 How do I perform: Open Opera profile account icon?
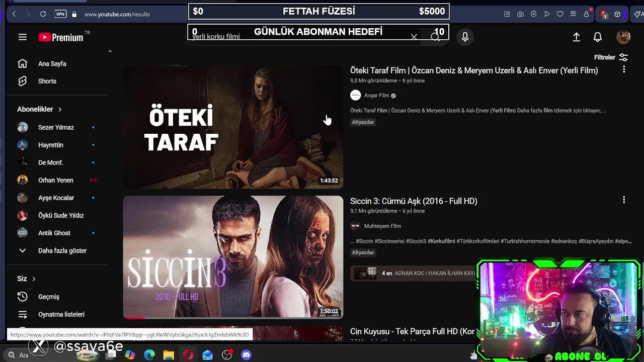pyautogui.click(x=586, y=14)
